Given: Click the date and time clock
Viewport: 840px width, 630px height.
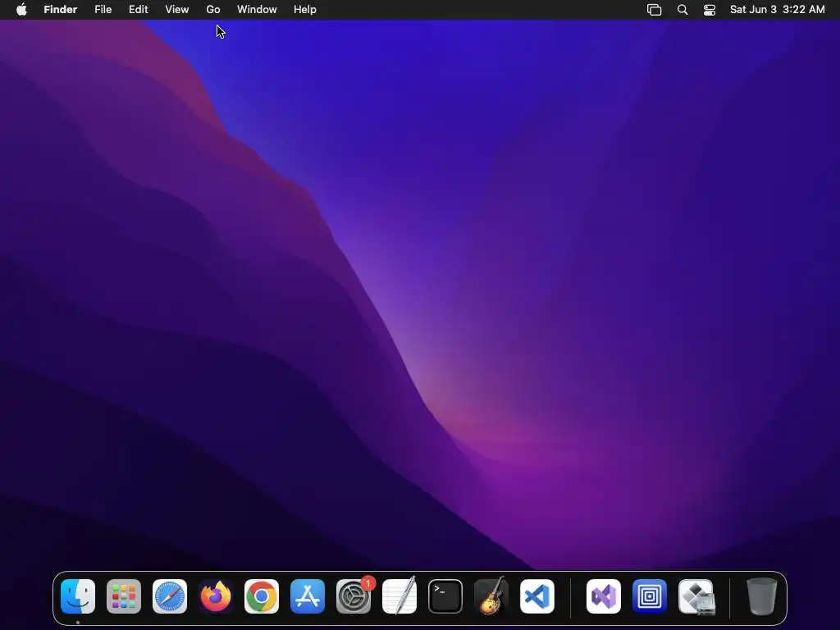Looking at the screenshot, I should tap(778, 10).
